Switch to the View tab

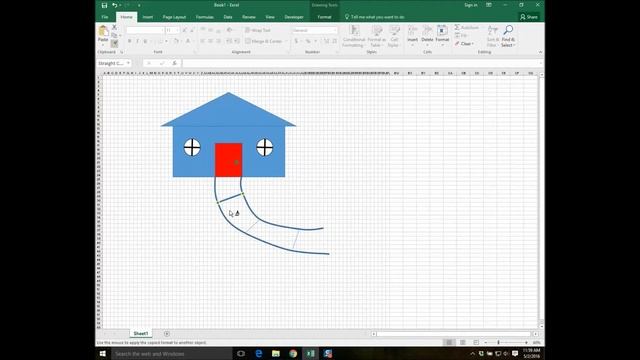[270, 17]
